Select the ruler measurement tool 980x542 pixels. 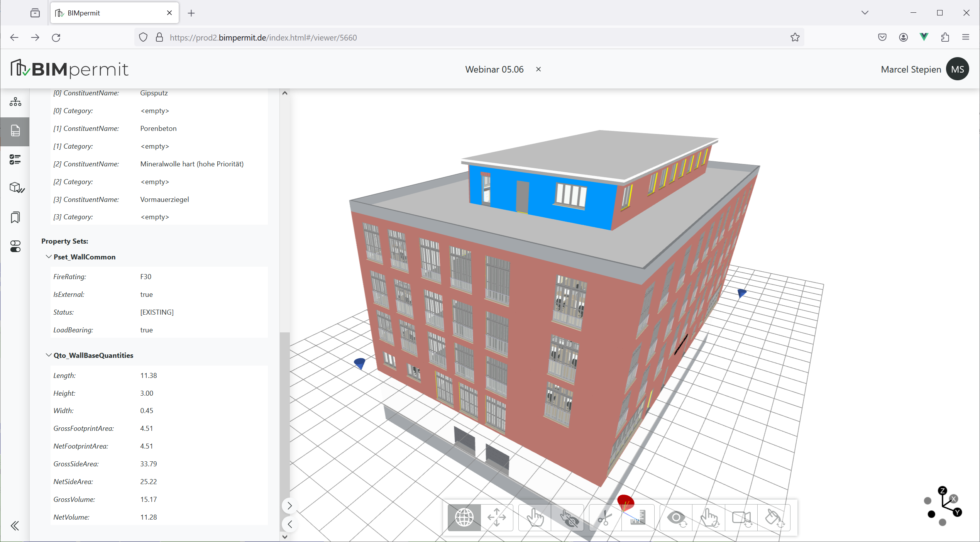[x=638, y=517]
